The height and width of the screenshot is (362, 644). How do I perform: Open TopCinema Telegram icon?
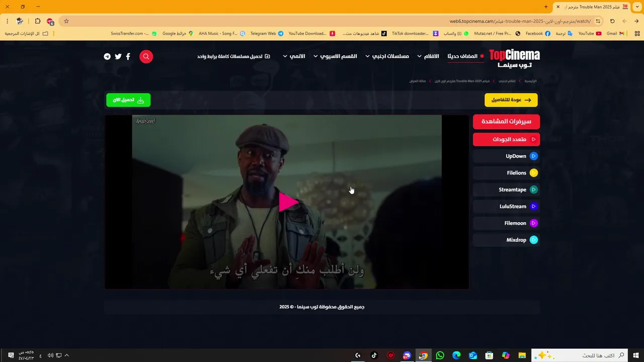(107, 56)
